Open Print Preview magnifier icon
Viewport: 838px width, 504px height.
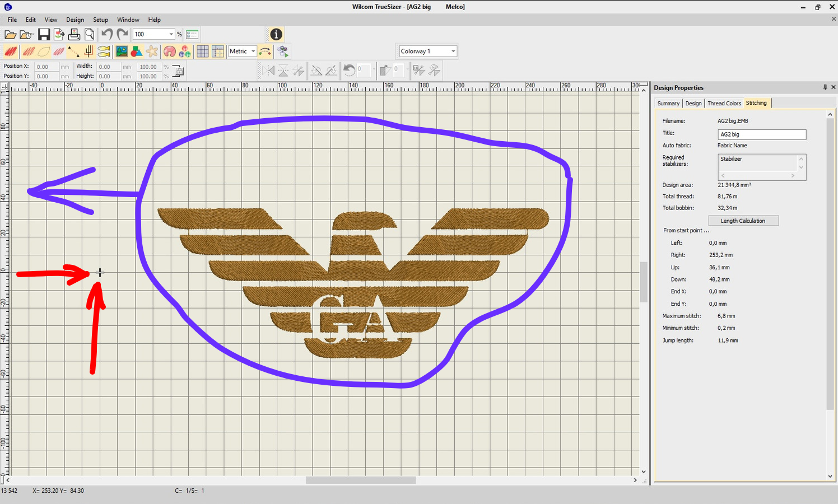tap(89, 34)
